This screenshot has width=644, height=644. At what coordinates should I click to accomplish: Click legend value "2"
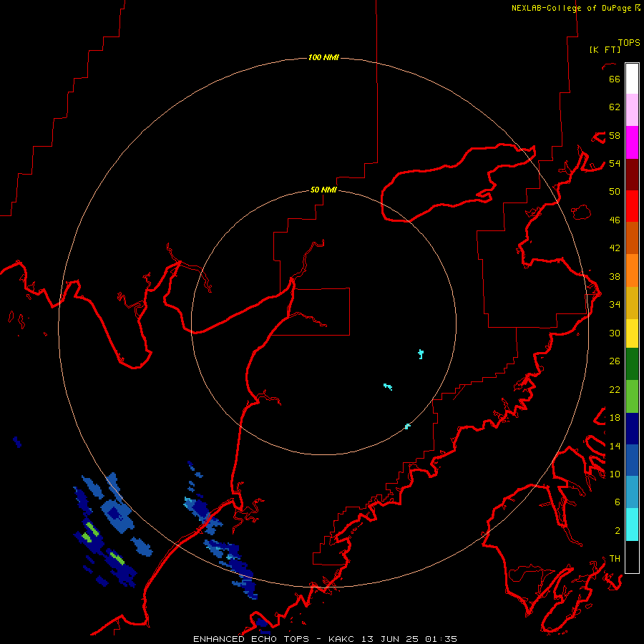tap(617, 531)
